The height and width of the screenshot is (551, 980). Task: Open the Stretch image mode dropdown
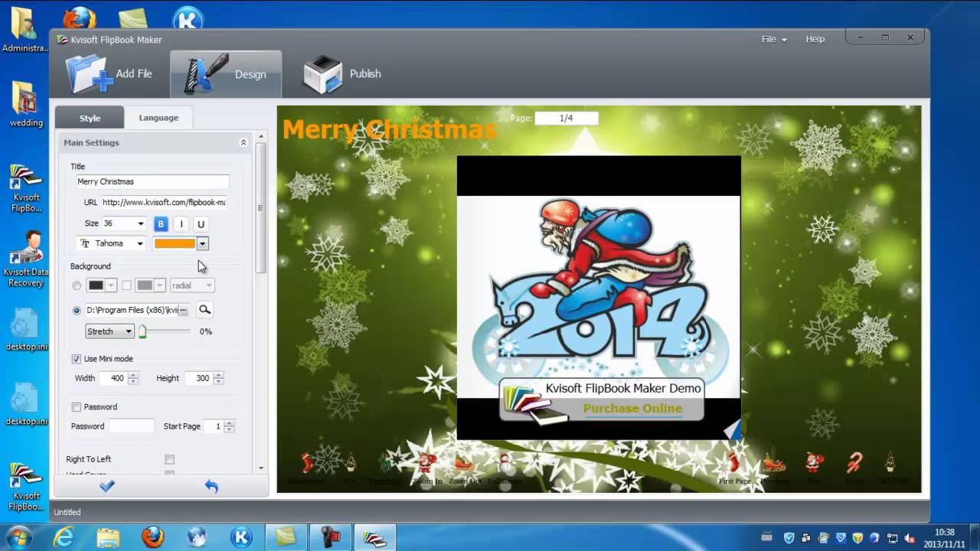[x=110, y=331]
